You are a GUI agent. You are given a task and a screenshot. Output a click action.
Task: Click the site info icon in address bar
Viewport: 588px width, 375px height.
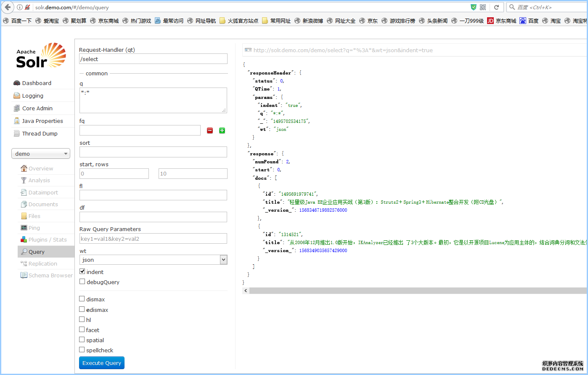[x=20, y=7]
